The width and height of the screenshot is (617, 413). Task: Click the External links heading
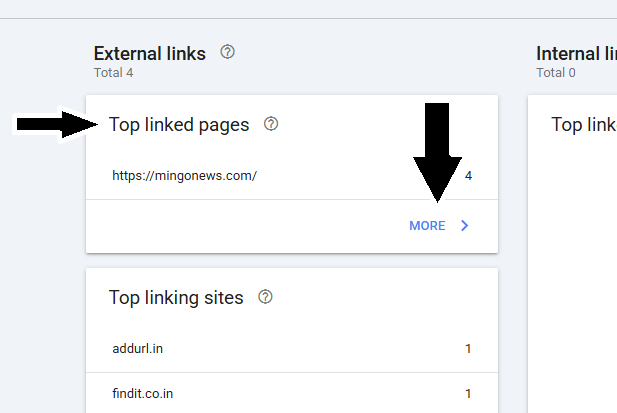coord(150,53)
